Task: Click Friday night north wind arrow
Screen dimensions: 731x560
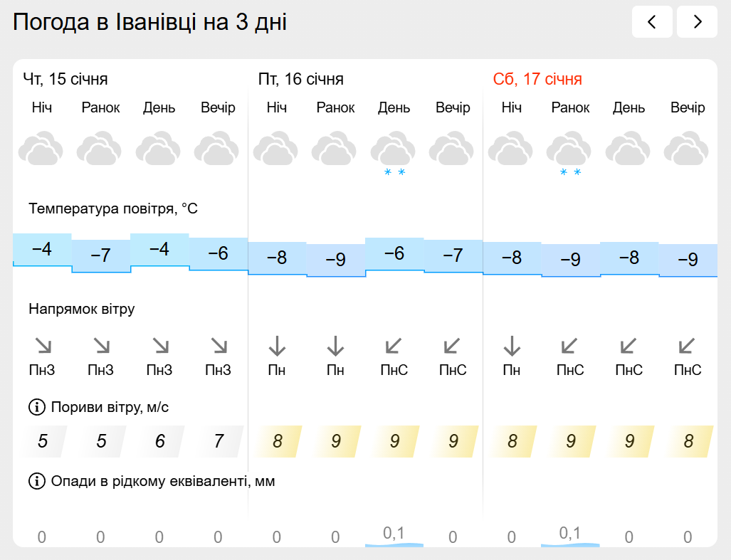Action: [x=277, y=347]
